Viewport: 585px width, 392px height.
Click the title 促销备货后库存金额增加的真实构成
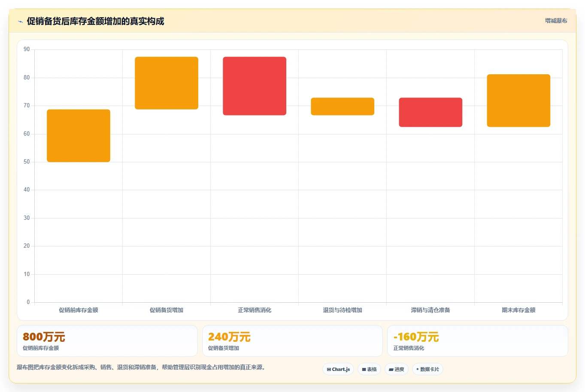pos(95,21)
